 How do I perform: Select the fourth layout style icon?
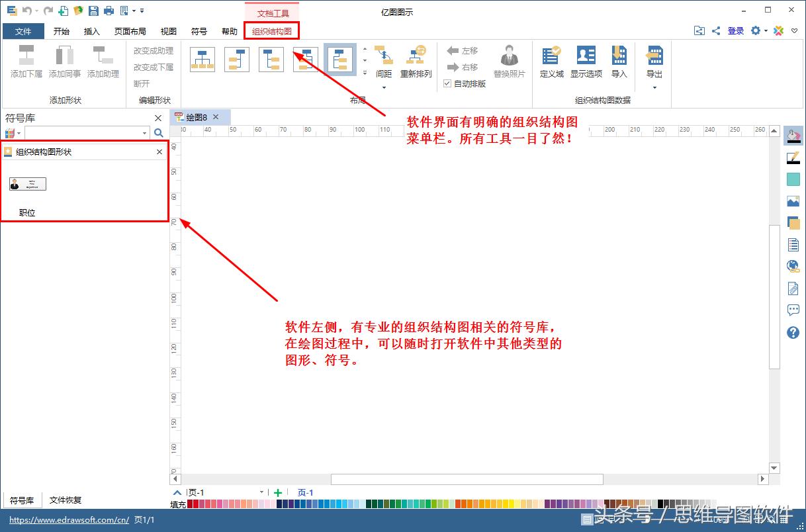pos(306,60)
